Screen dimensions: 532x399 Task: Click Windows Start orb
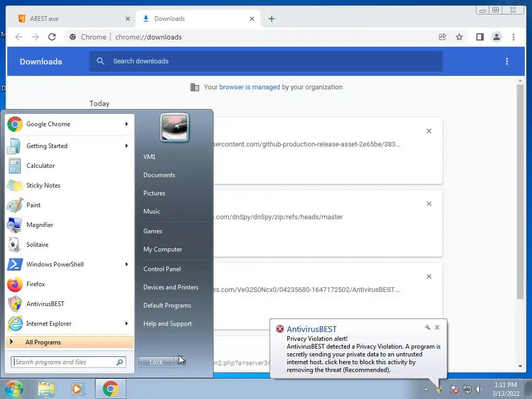[14, 389]
